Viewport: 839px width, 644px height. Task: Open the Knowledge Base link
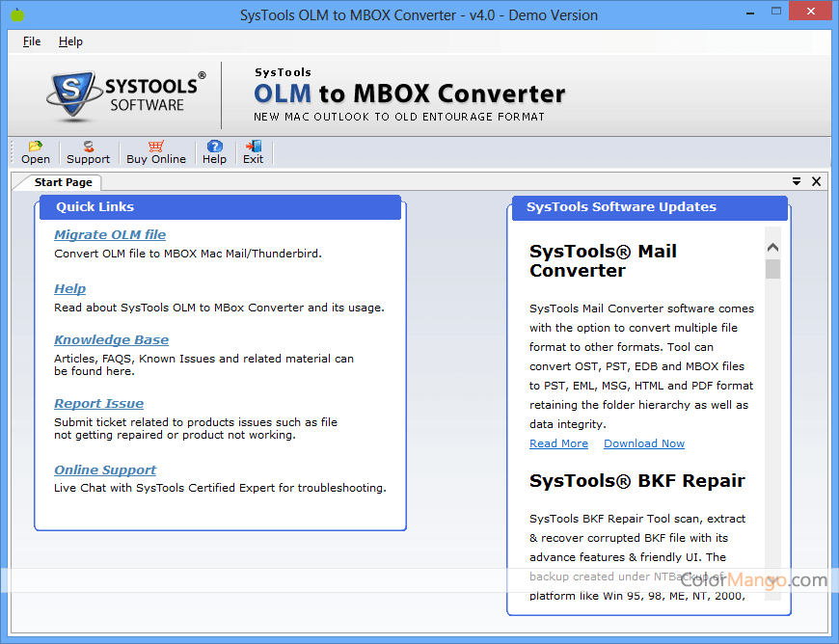[111, 339]
